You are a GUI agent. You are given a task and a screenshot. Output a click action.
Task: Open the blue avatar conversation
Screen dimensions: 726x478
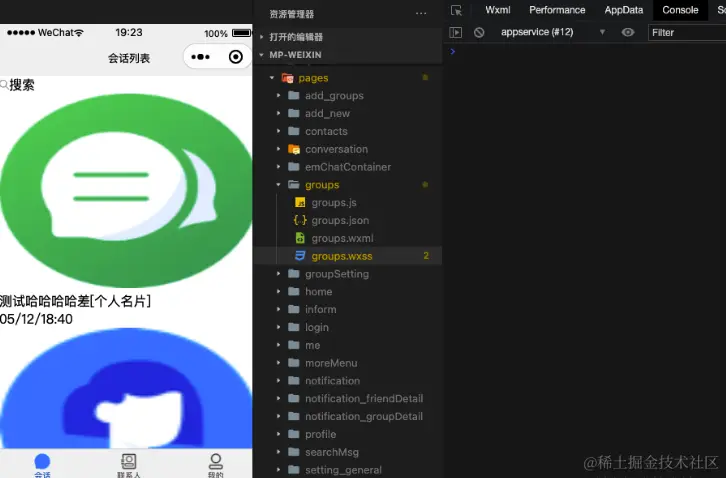(x=126, y=388)
